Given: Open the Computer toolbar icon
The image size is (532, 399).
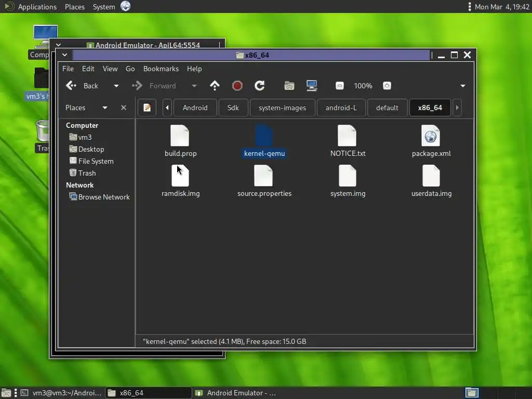Looking at the screenshot, I should tap(312, 86).
